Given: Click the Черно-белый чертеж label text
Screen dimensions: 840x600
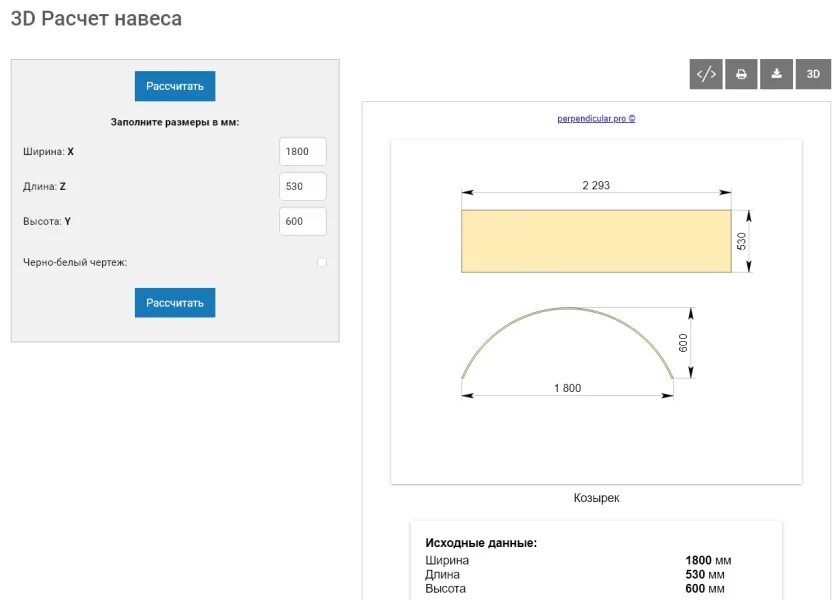Looking at the screenshot, I should click(x=75, y=262).
